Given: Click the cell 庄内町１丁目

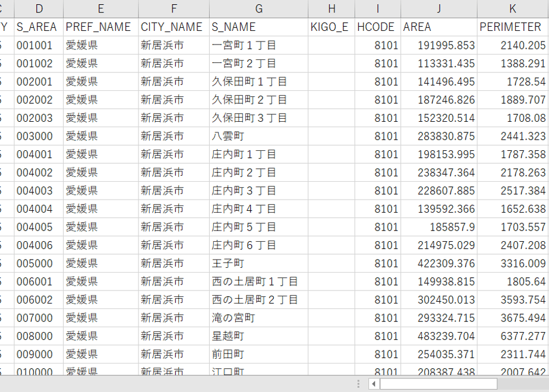Looking at the screenshot, I should pos(258,154).
